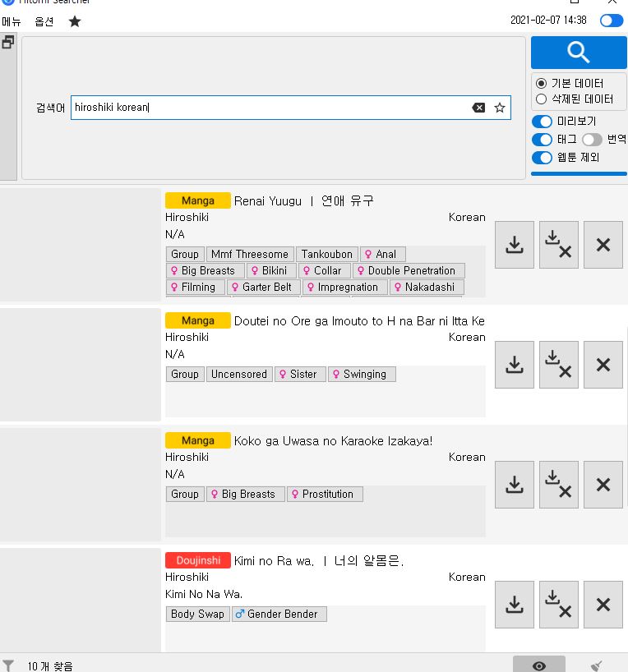Viewport: 628px width, 672px height.
Task: Open favorites via the black star icon
Action: coord(75,21)
